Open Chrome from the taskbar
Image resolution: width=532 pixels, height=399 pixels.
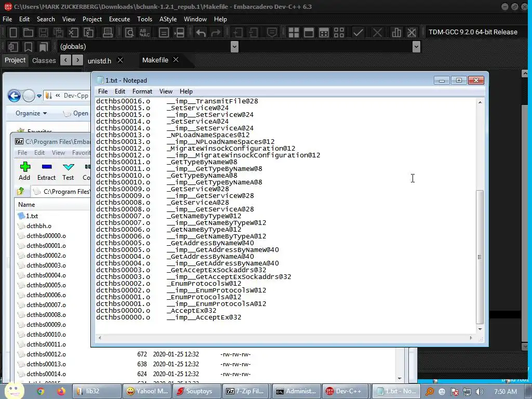pos(41,391)
